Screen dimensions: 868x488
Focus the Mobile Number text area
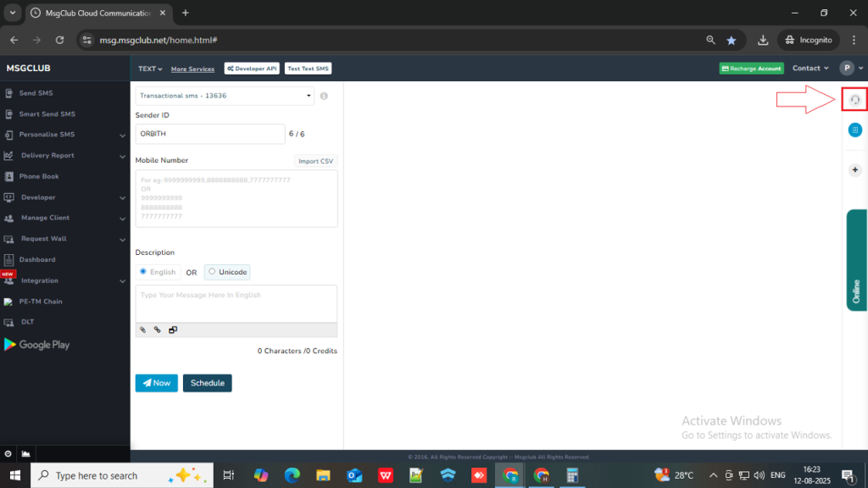236,198
